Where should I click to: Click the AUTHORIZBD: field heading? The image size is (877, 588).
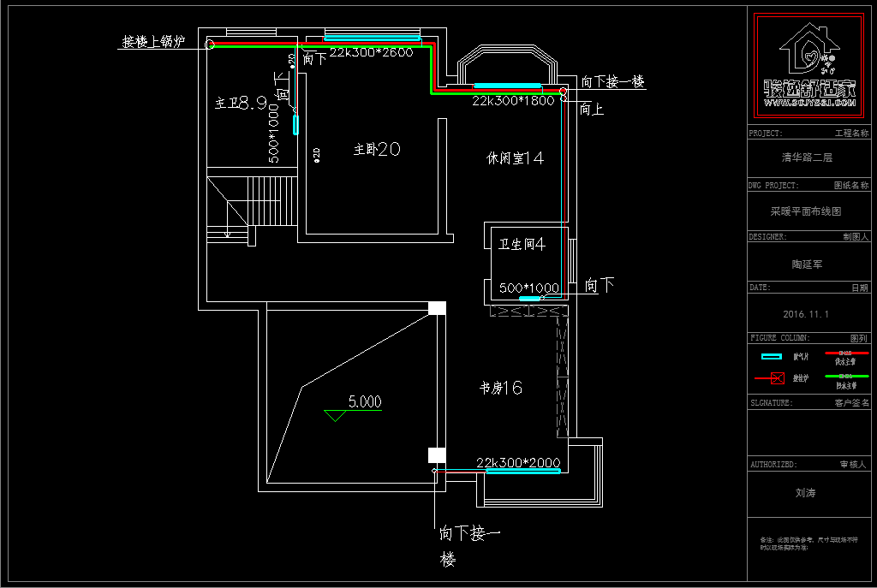773,464
